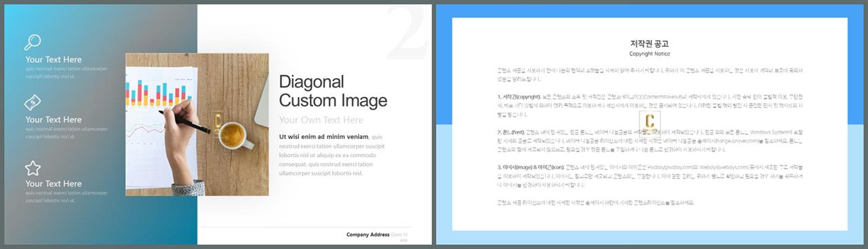
Task: Select 'Your Text Here' heading under the star icon
Action: click(54, 184)
